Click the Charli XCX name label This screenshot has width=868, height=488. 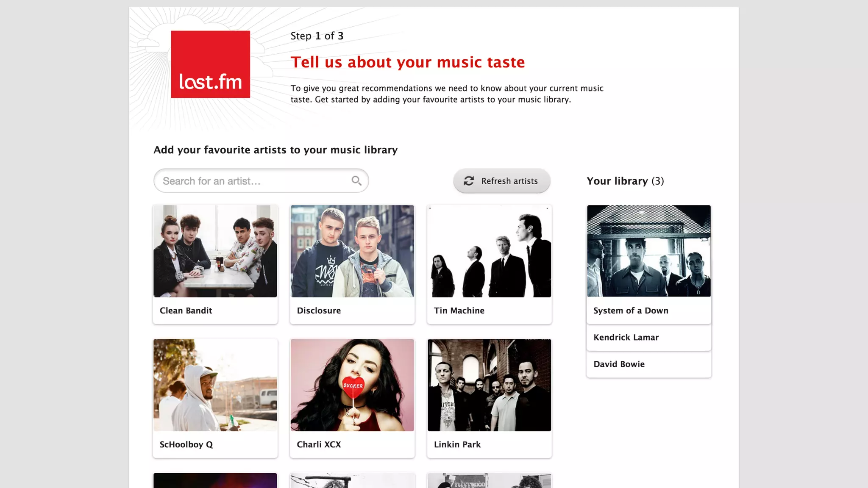point(319,444)
